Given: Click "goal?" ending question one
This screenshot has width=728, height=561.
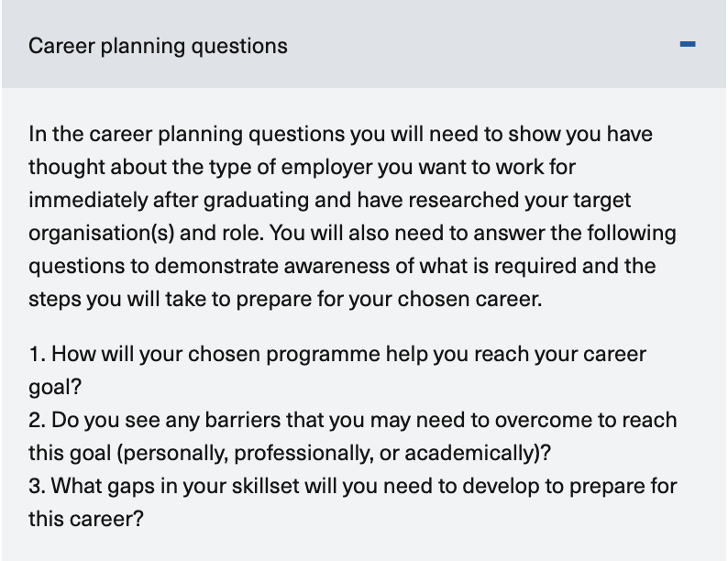Looking at the screenshot, I should point(55,387).
